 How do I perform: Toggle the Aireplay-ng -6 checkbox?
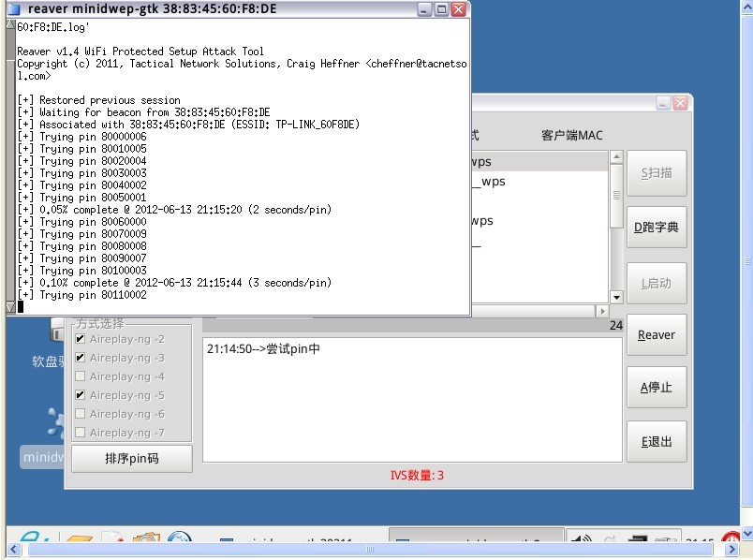tap(81, 414)
